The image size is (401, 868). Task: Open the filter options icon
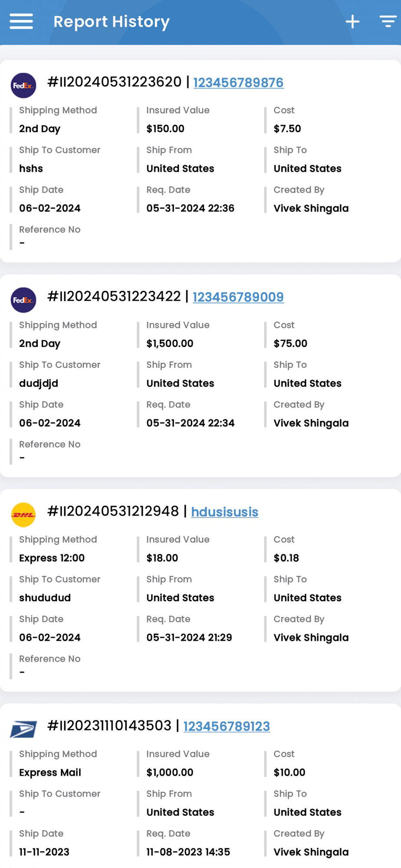(x=388, y=21)
